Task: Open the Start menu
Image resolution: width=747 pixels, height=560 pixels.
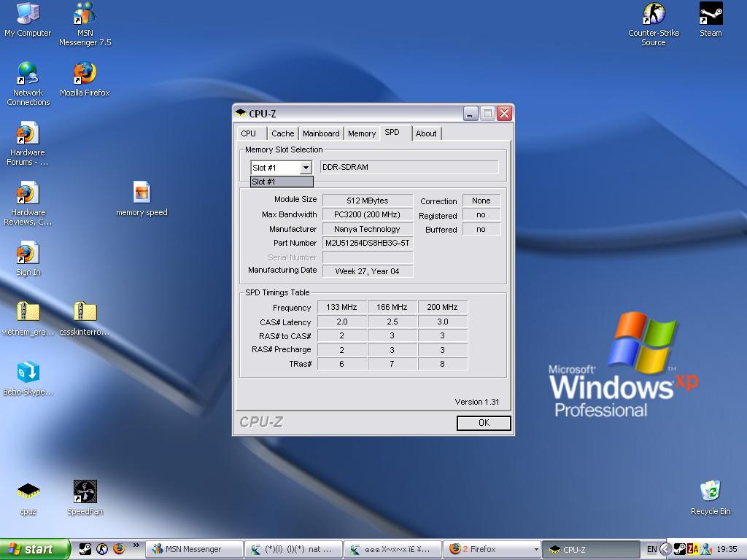Action: 35,549
